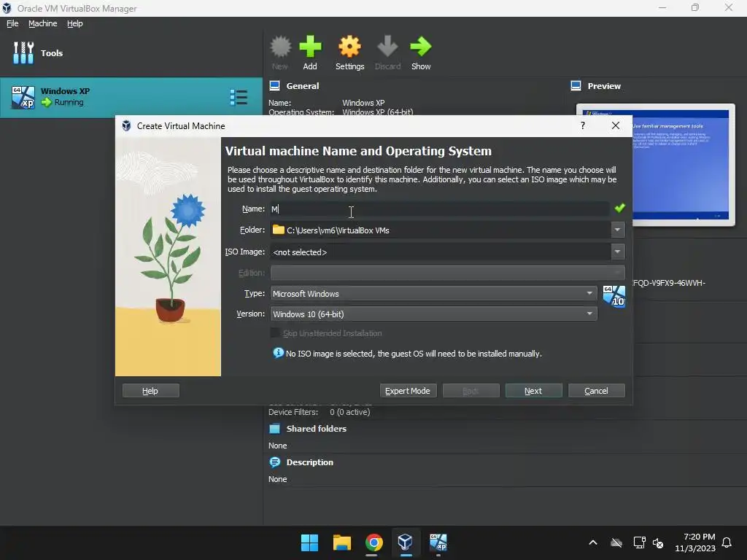Cancel the Create Virtual Machine dialog
Image resolution: width=747 pixels, height=560 pixels.
pyautogui.click(x=596, y=391)
